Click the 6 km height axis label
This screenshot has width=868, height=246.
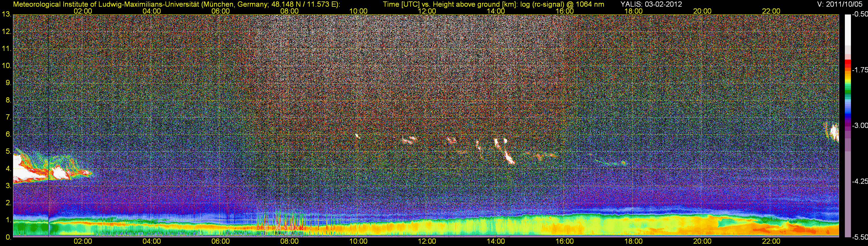[8, 134]
